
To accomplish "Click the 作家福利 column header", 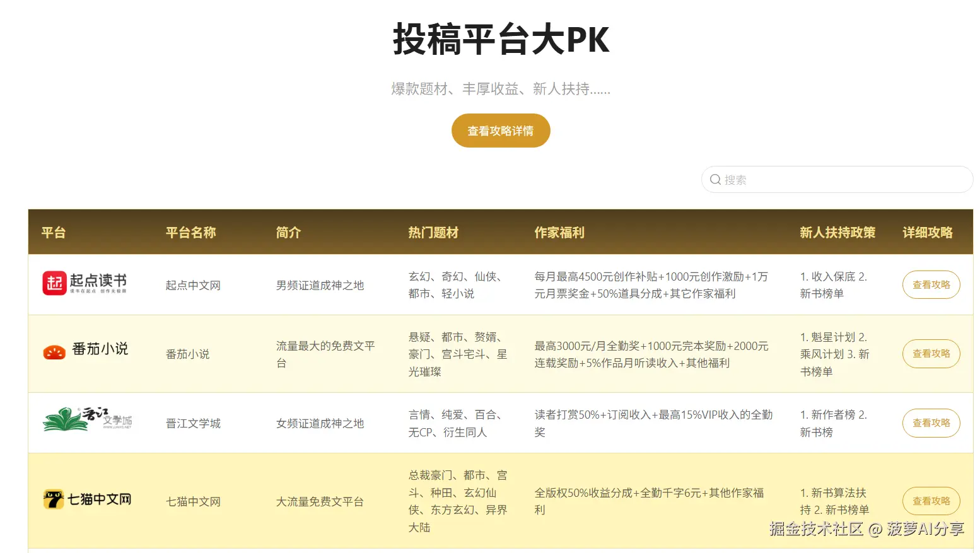I will 559,233.
